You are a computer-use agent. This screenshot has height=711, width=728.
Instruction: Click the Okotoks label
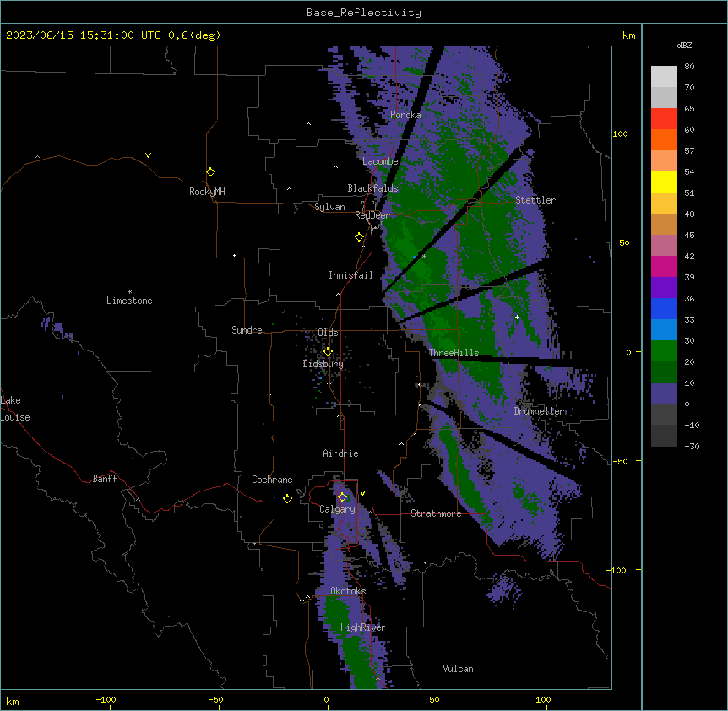[x=348, y=591]
